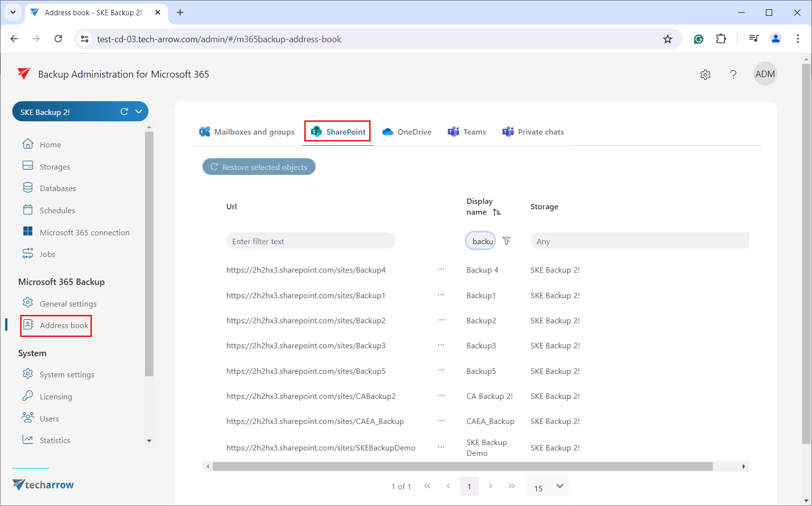Click the help question mark icon
Screen dimensions: 812x506
733,75
